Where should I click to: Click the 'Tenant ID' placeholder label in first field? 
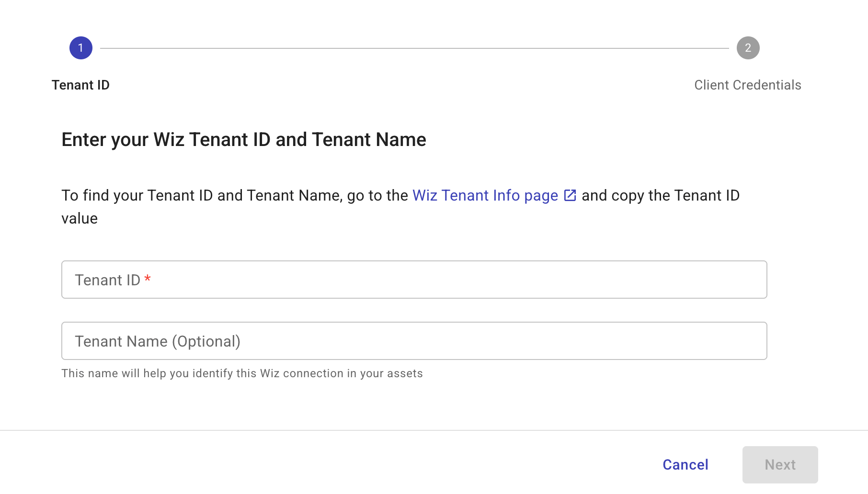(x=107, y=280)
